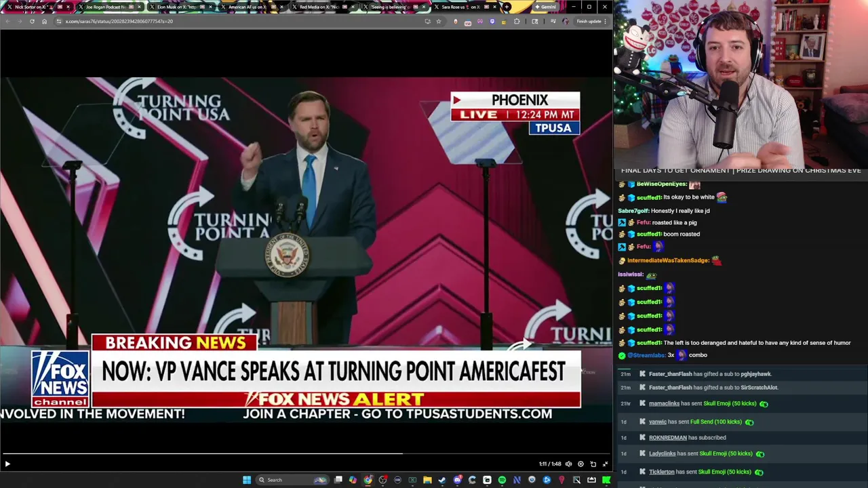Click the vanwic username in the event feed
This screenshot has height=488, width=868.
point(658,422)
